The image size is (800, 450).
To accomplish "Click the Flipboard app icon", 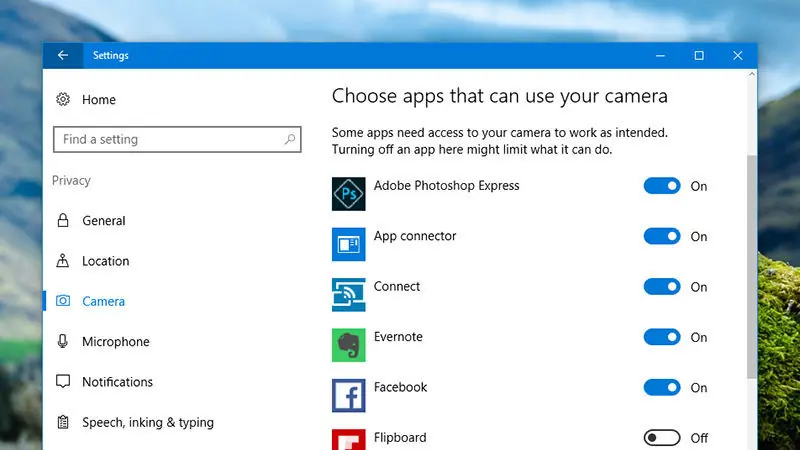I will (348, 440).
